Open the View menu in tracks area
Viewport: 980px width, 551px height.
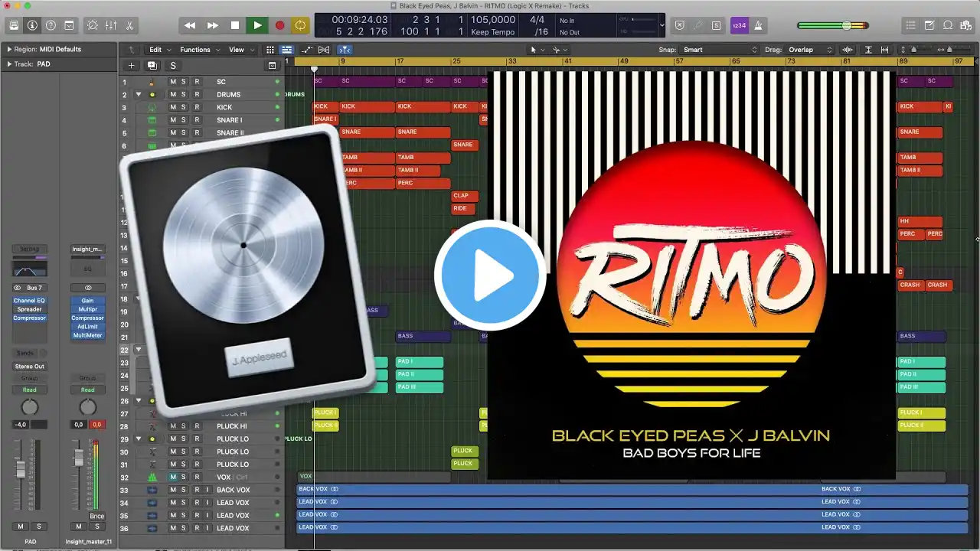240,50
